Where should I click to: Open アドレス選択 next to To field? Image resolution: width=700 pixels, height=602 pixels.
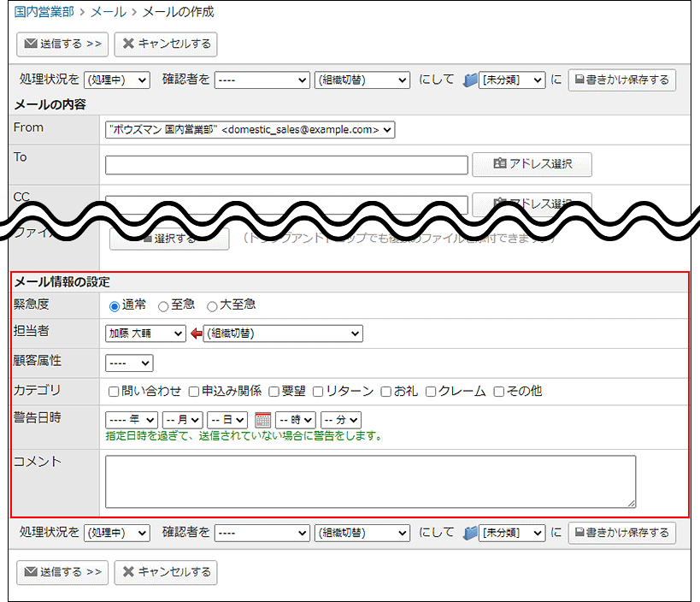pyautogui.click(x=532, y=164)
